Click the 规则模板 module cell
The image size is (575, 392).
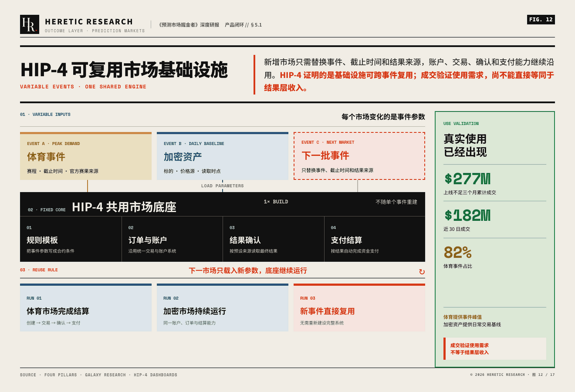[71, 239]
